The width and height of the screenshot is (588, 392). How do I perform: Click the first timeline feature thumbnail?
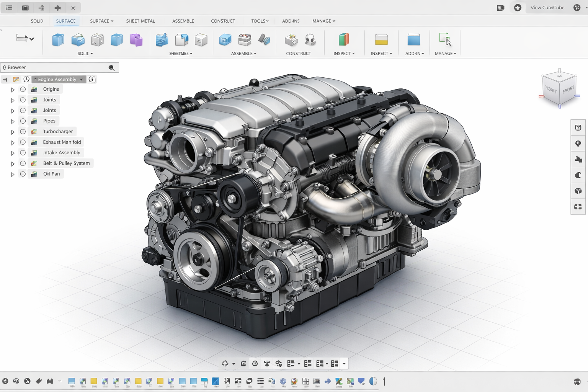[72, 381]
